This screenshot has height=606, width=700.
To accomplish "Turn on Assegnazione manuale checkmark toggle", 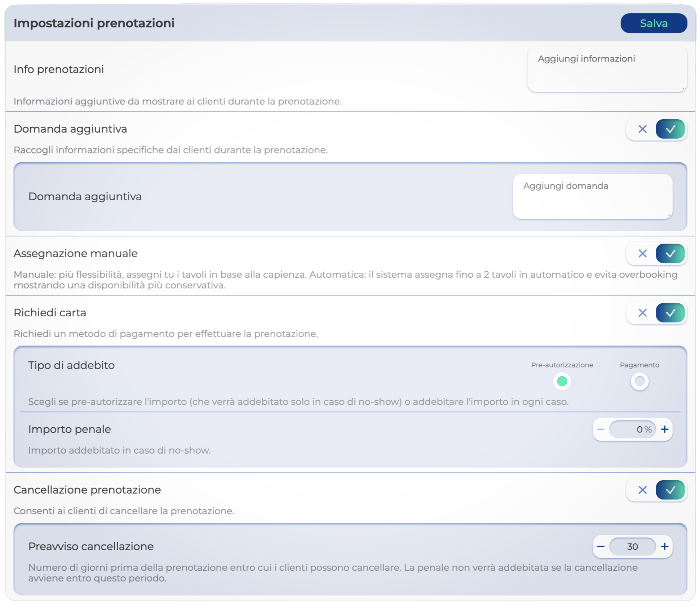I will [x=670, y=254].
